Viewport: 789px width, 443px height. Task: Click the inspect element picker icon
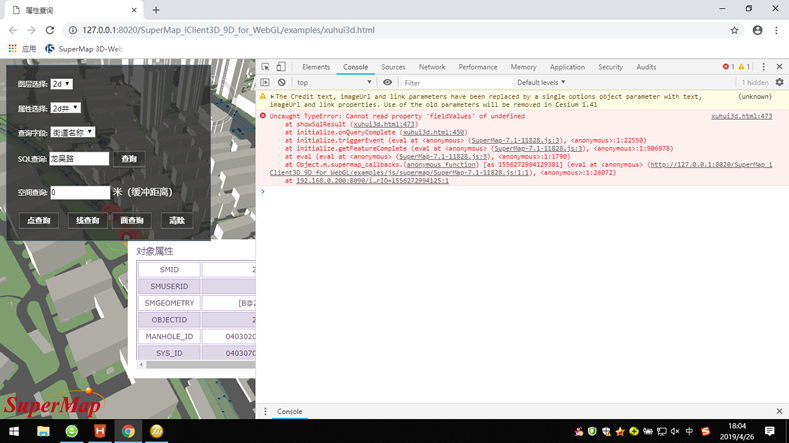tap(265, 67)
